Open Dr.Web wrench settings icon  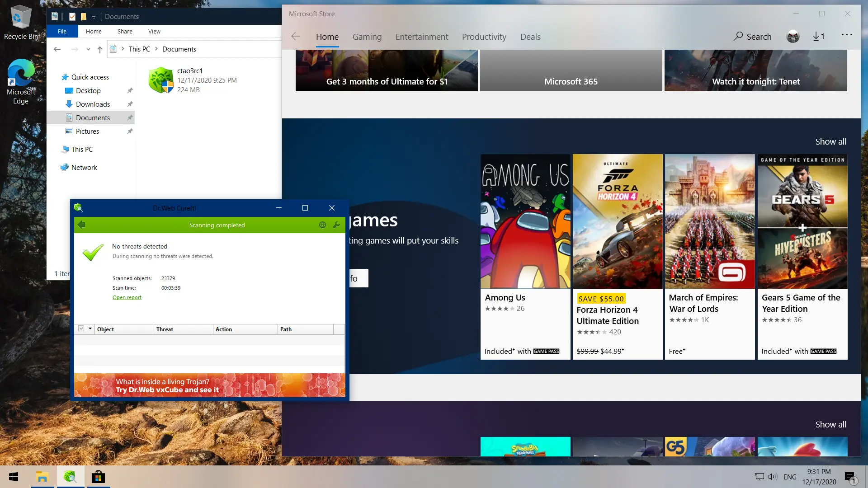coord(336,225)
